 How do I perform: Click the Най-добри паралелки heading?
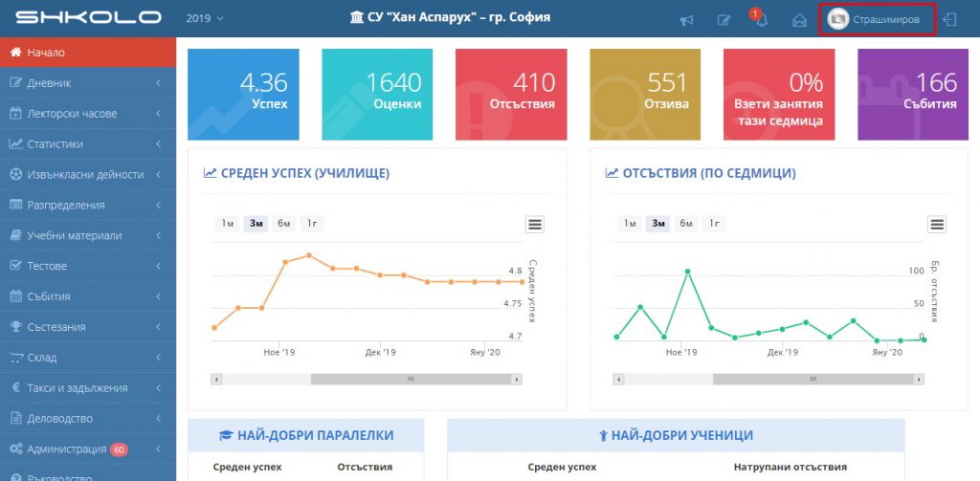306,435
